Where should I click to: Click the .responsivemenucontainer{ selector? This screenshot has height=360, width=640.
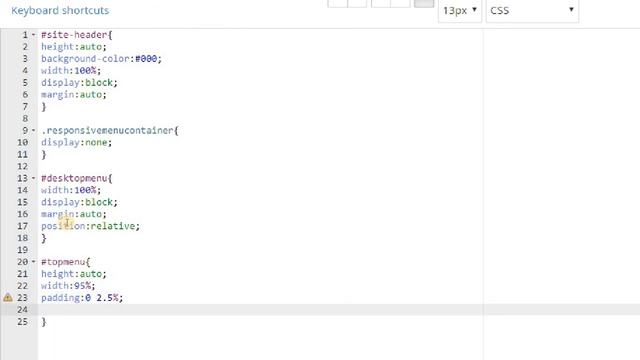point(109,131)
